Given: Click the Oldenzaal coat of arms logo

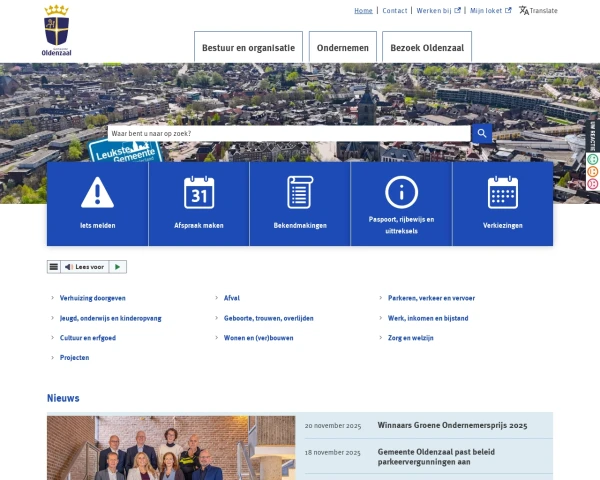Looking at the screenshot, I should pyautogui.click(x=57, y=30).
